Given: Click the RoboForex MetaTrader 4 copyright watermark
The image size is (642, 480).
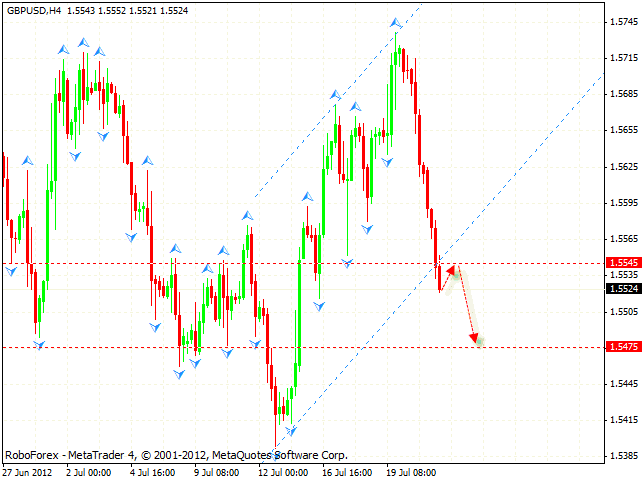Looking at the screenshot, I should [175, 453].
